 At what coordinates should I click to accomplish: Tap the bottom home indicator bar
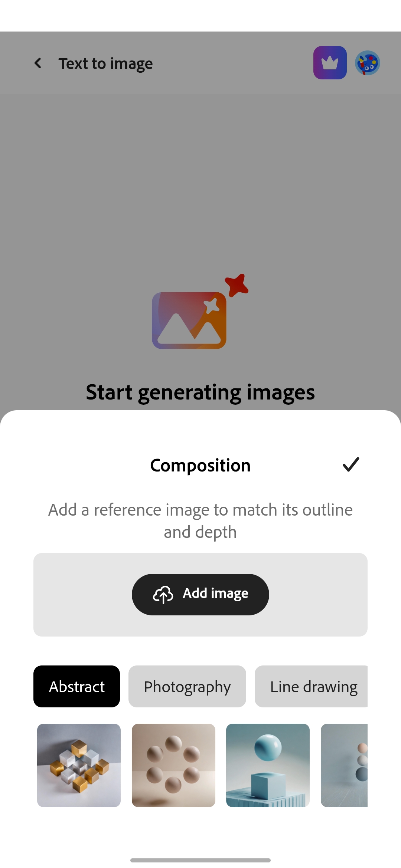pyautogui.click(x=200, y=860)
